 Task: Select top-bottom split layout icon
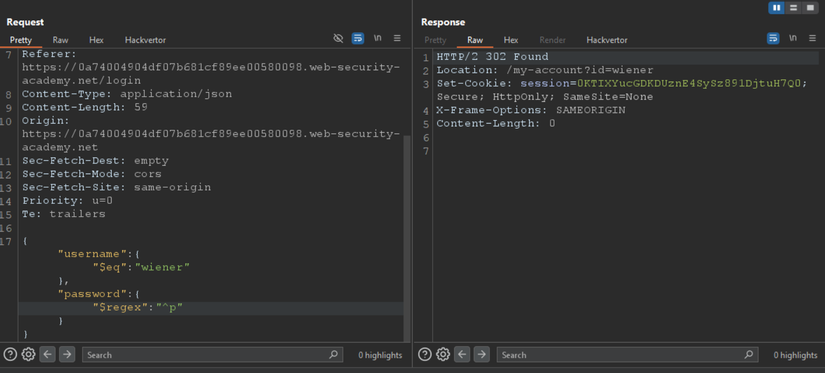(793, 7)
